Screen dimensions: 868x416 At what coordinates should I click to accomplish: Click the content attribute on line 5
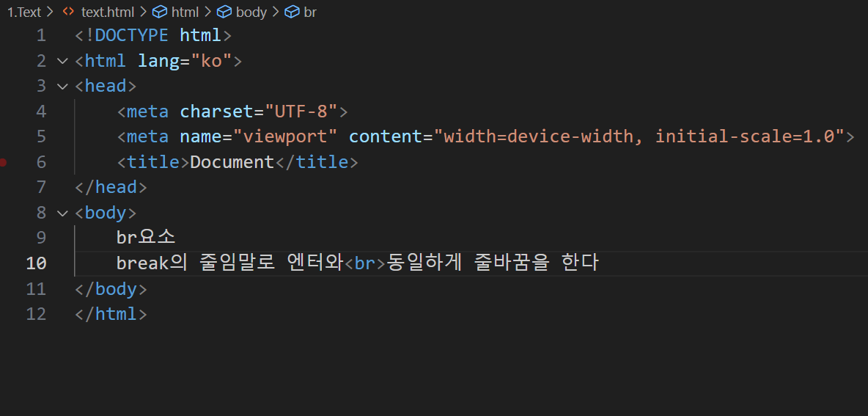click(x=386, y=136)
